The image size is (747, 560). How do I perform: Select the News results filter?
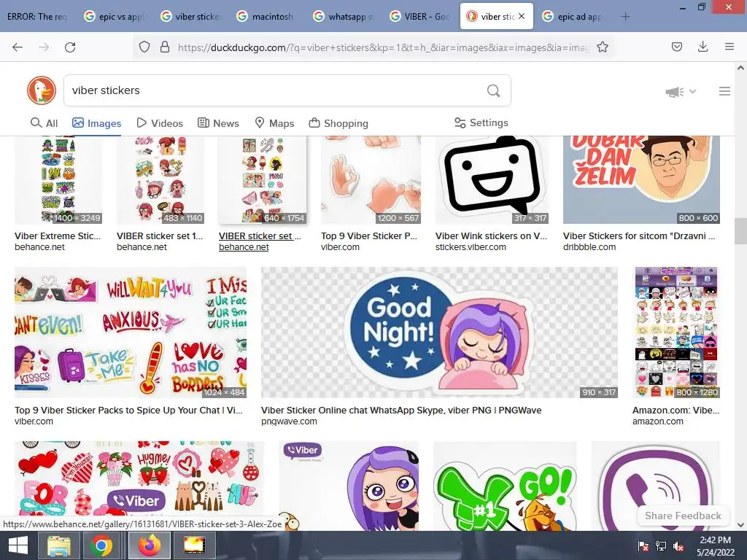(218, 123)
